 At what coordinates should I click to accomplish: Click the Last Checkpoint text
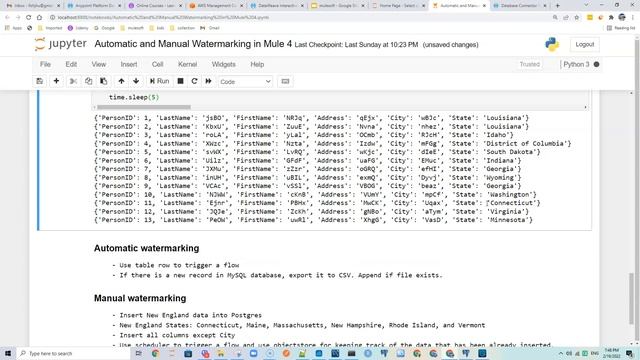(x=356, y=45)
